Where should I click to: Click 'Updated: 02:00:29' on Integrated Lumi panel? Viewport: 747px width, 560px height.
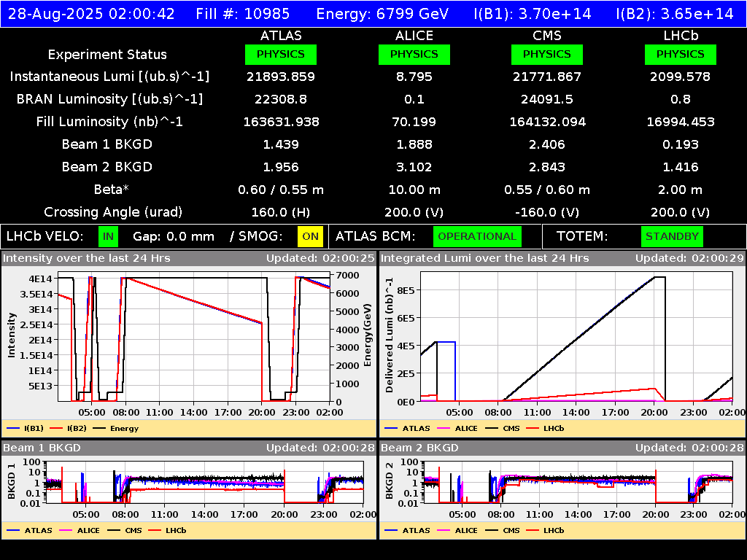[689, 258]
